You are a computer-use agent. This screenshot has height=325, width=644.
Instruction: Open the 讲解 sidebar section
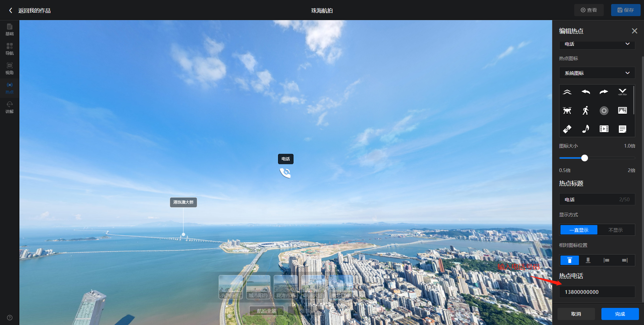[x=9, y=107]
